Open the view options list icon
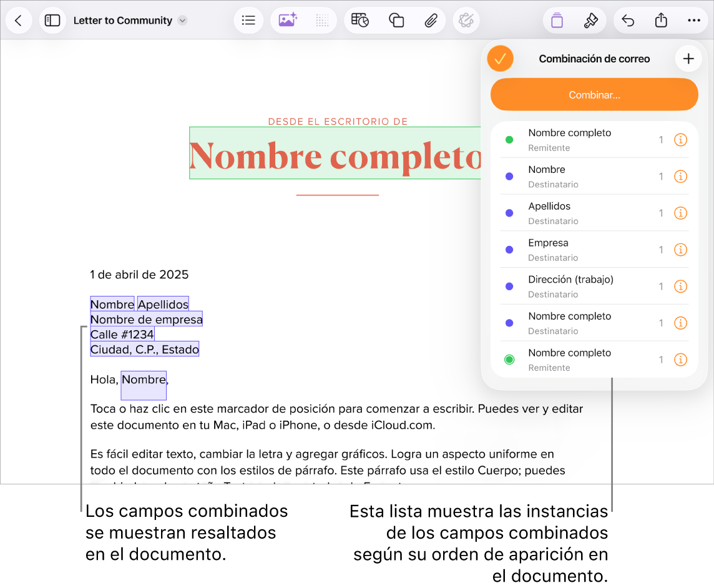The height and width of the screenshot is (588, 714). click(248, 20)
